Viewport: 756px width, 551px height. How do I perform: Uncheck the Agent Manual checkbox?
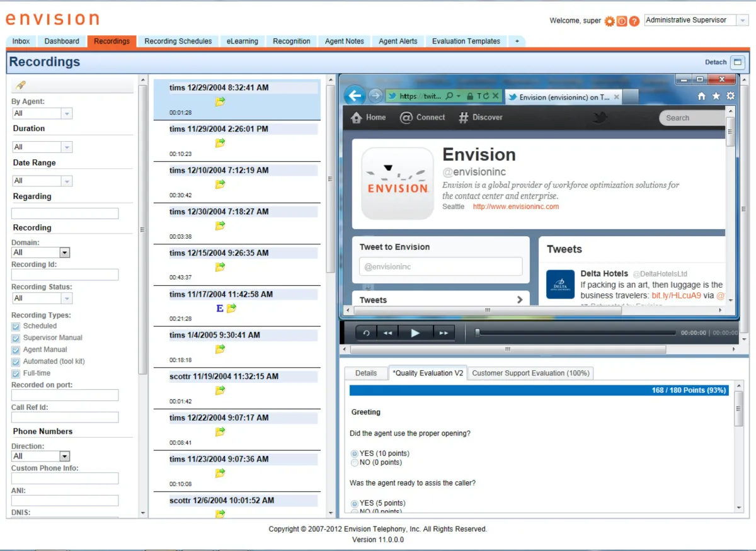point(16,350)
